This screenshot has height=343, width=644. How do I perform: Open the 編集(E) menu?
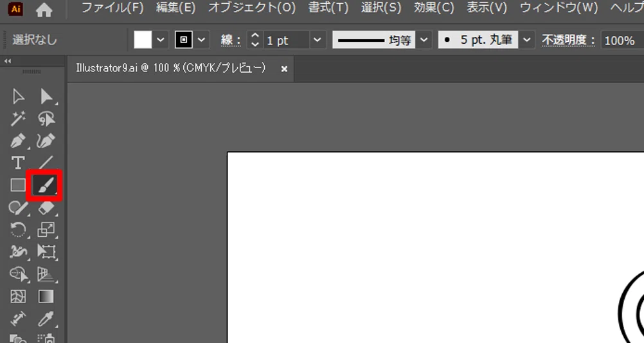click(x=176, y=8)
